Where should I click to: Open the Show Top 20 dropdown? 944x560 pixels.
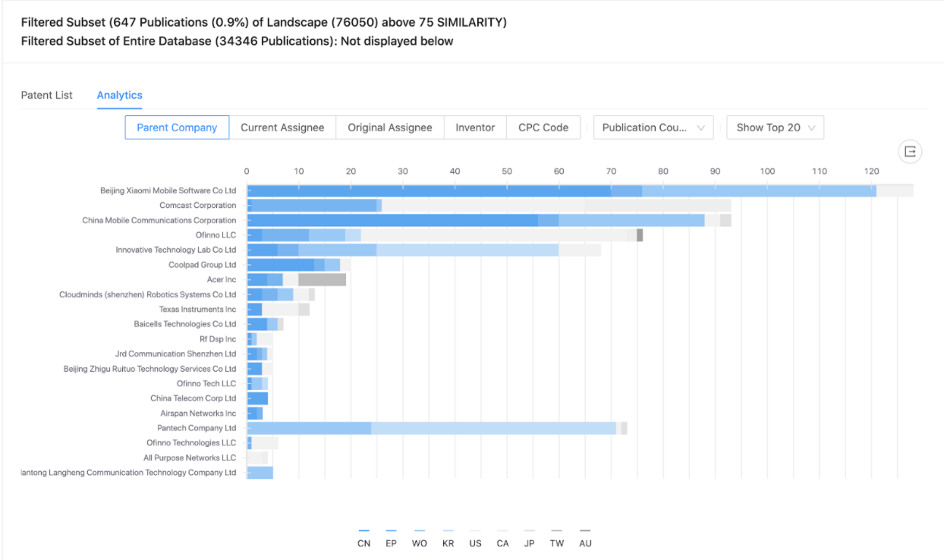pyautogui.click(x=775, y=127)
